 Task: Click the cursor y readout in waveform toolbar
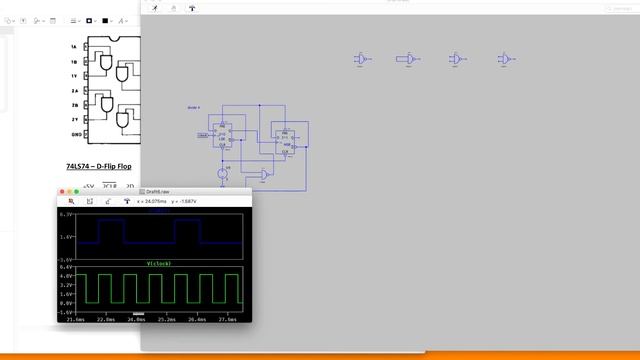pyautogui.click(x=184, y=201)
